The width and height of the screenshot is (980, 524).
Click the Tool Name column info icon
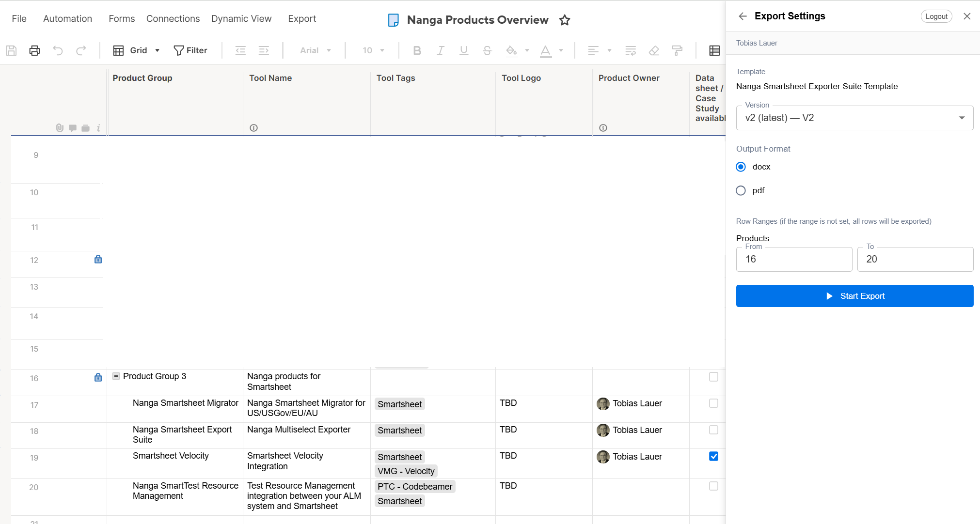click(x=253, y=128)
